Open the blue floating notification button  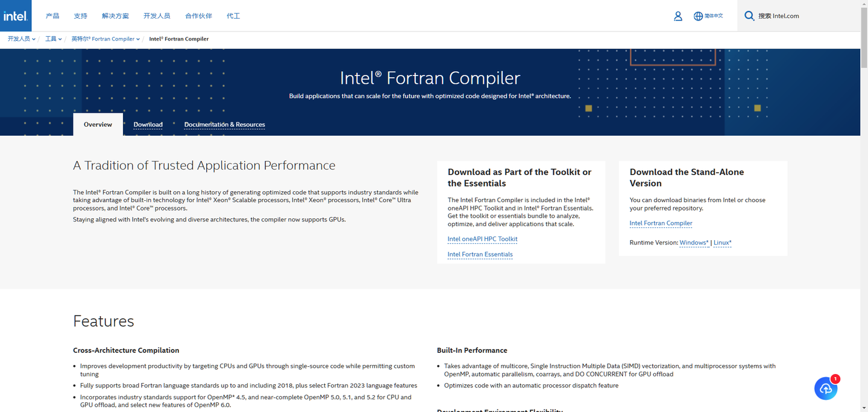826,388
